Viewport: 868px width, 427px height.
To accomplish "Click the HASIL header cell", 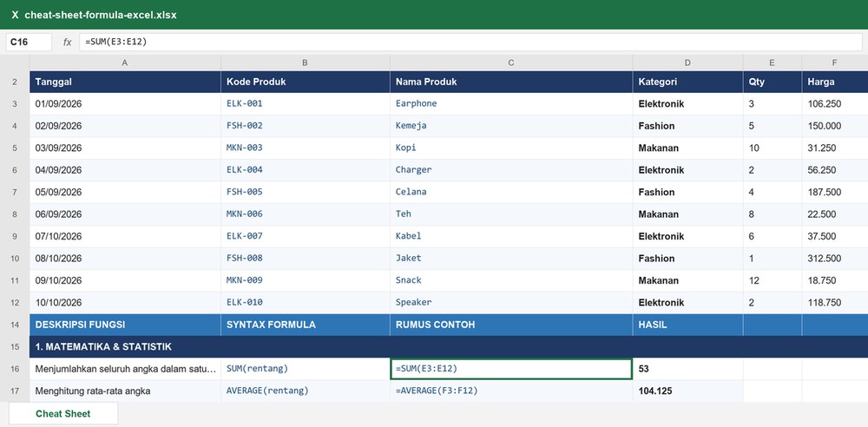I will coord(687,325).
